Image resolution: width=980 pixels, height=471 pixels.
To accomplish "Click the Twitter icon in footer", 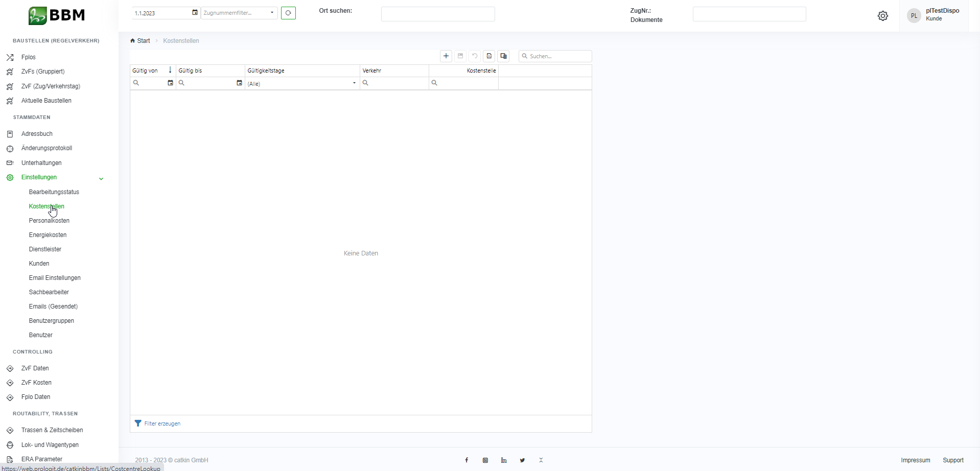I will [x=522, y=460].
